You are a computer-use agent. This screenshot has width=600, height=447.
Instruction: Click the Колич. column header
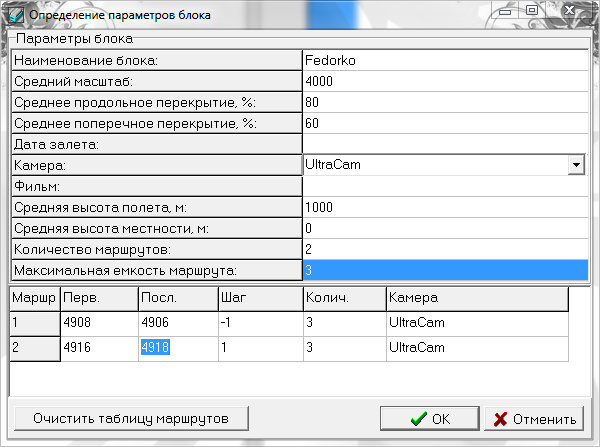pyautogui.click(x=345, y=298)
